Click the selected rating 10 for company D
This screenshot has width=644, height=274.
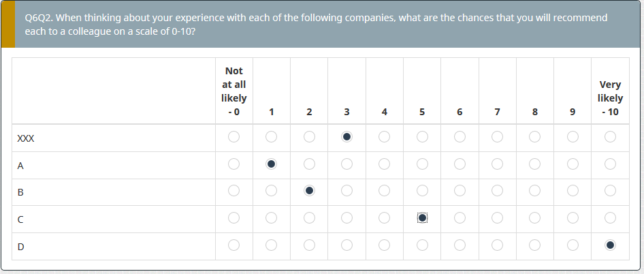point(610,245)
